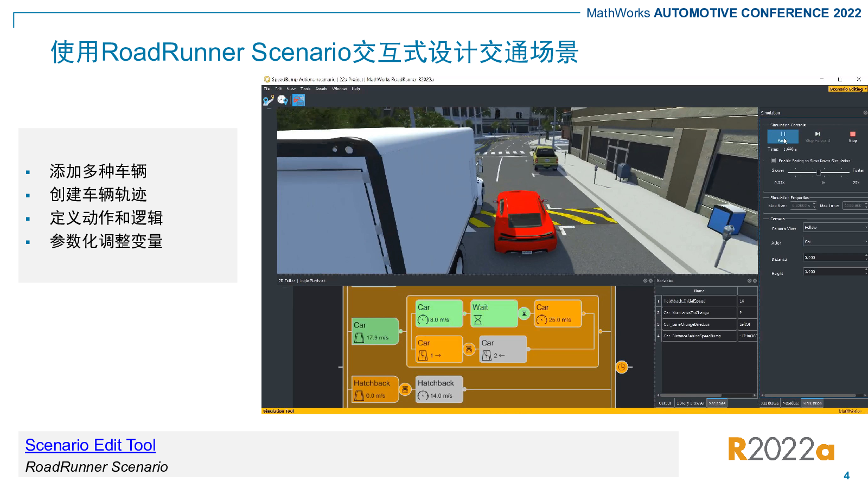This screenshot has height=488, width=868.
Task: Click the road icon in Car 17.9 m/s node
Action: coord(359,338)
